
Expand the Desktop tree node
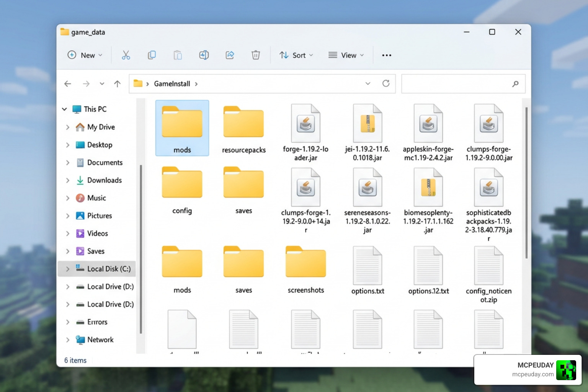pyautogui.click(x=68, y=145)
